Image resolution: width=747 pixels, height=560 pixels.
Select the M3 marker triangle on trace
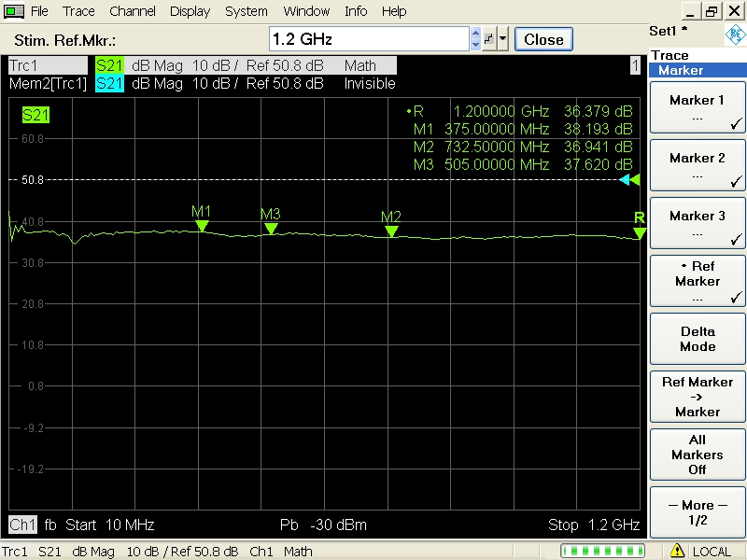click(x=271, y=229)
